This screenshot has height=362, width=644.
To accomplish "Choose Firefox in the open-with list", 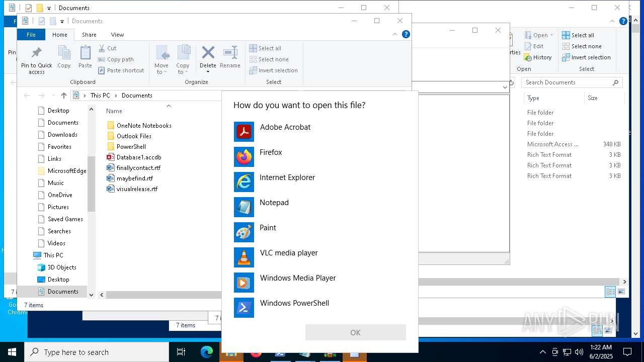I will 320,157.
